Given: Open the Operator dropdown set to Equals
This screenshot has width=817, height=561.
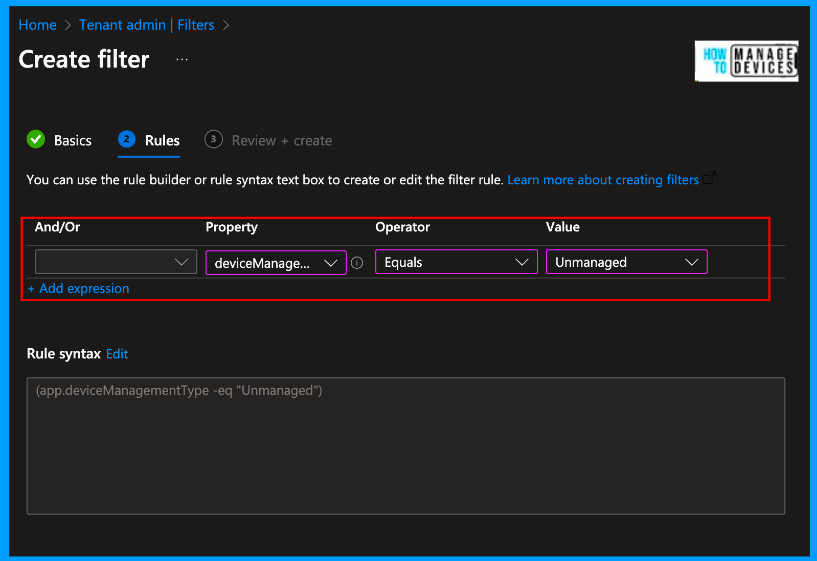Looking at the screenshot, I should [x=456, y=262].
